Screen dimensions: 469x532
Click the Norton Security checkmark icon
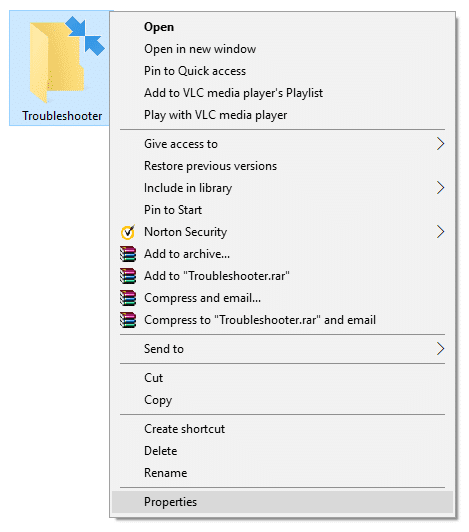[128, 232]
